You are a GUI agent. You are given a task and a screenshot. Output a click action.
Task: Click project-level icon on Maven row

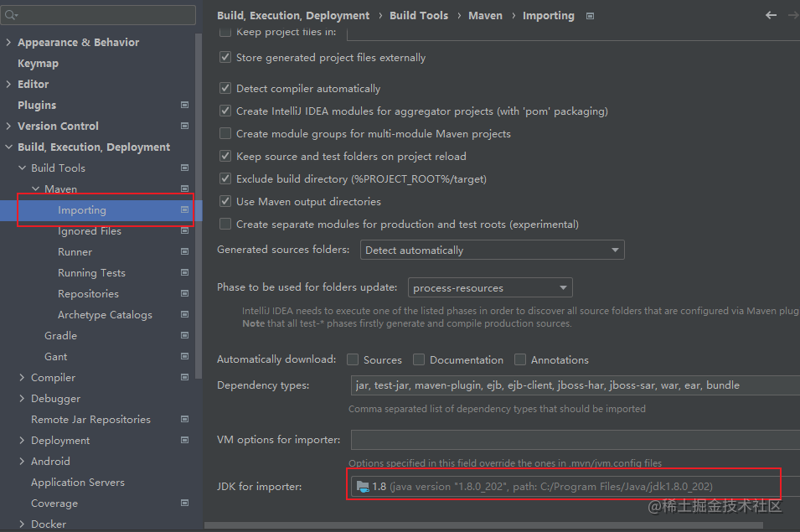[x=184, y=189]
